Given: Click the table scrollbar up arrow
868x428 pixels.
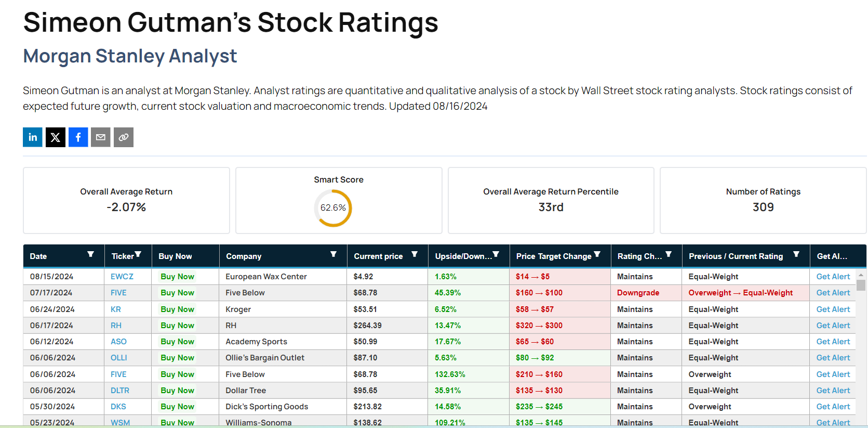Looking at the screenshot, I should tap(861, 275).
